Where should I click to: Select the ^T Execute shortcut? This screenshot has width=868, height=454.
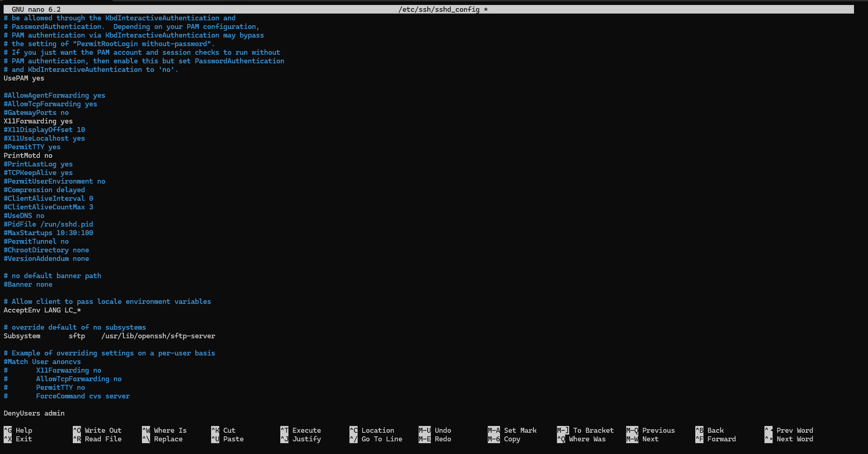(x=301, y=430)
